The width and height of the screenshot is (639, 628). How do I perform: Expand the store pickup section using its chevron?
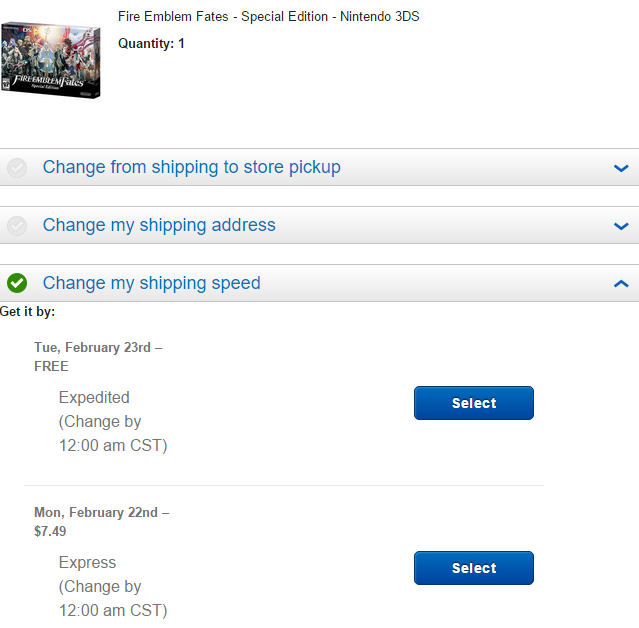click(621, 168)
